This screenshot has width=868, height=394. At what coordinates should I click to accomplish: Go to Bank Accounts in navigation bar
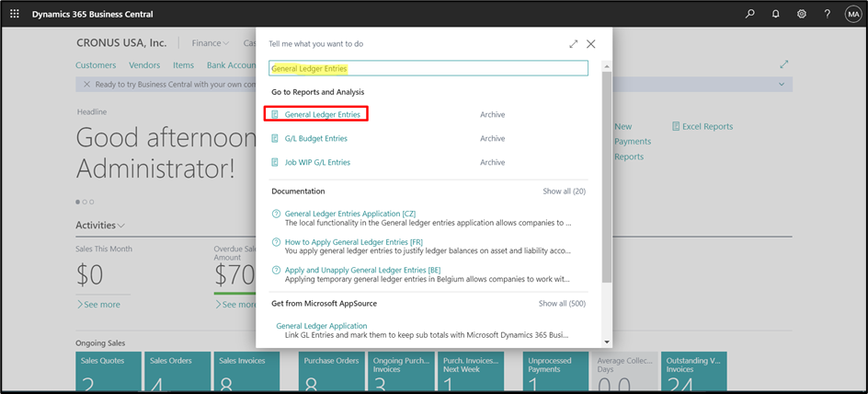coord(232,64)
